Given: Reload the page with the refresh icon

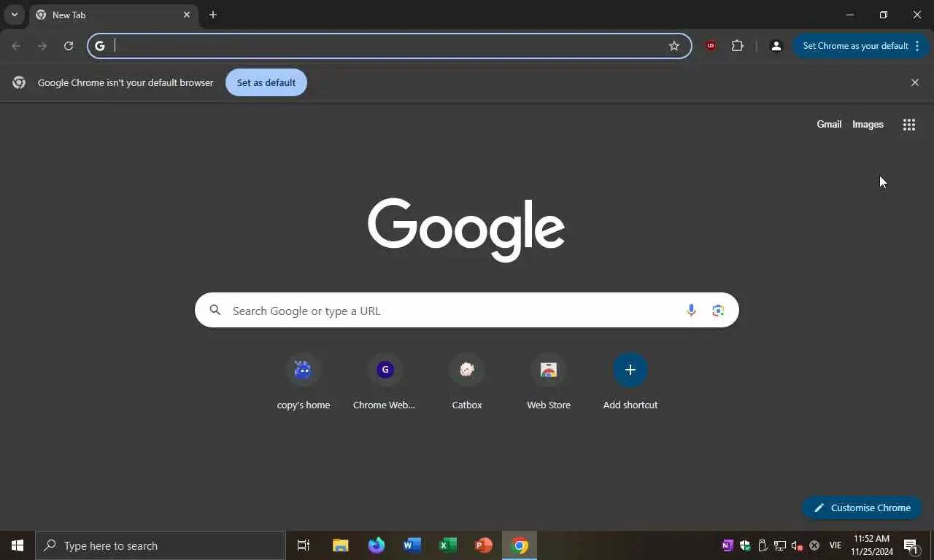Looking at the screenshot, I should click(x=69, y=46).
